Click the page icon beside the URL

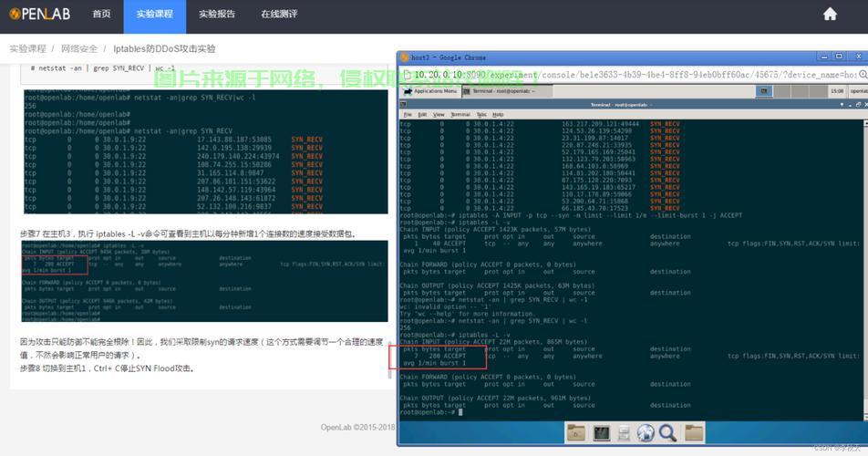[408, 75]
